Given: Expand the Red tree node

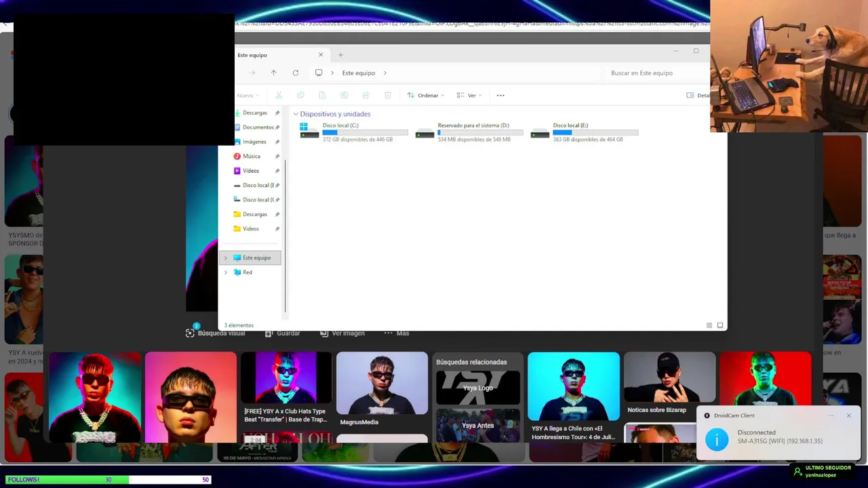Looking at the screenshot, I should [226, 272].
